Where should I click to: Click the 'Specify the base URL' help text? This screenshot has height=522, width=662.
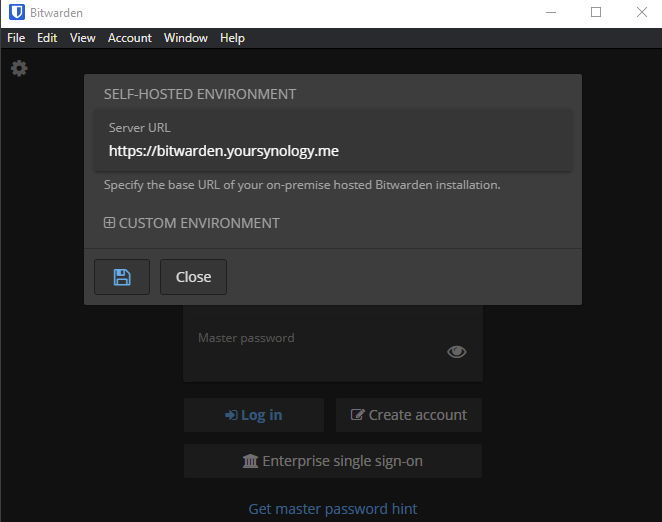tap(302, 185)
